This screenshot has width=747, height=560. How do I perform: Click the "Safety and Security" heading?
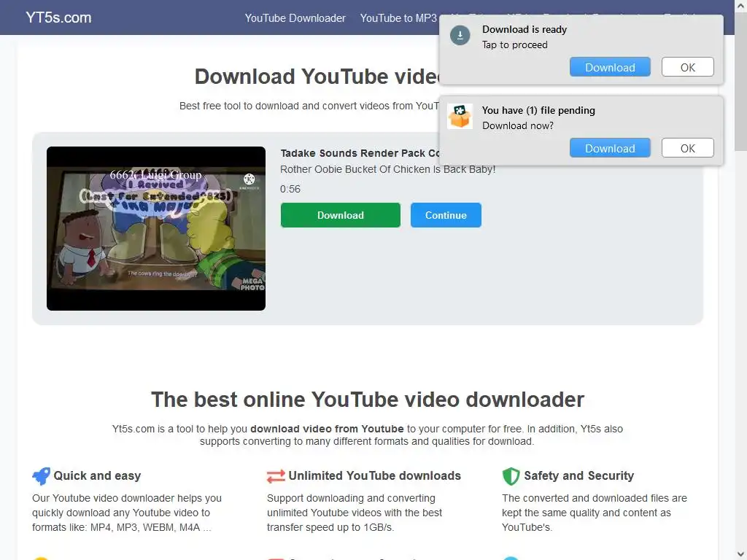pyautogui.click(x=578, y=475)
